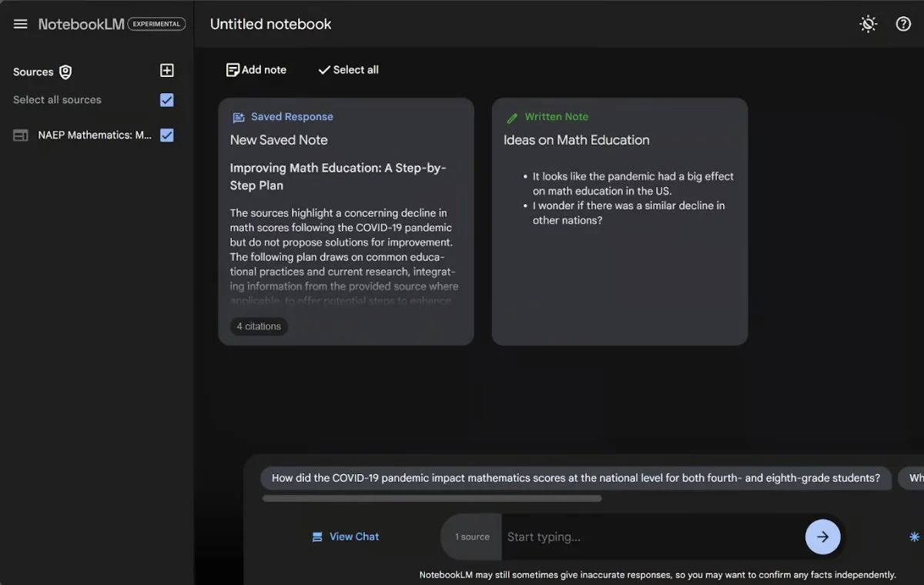This screenshot has width=924, height=585.
Task: Open the View Chat panel
Action: (x=345, y=537)
